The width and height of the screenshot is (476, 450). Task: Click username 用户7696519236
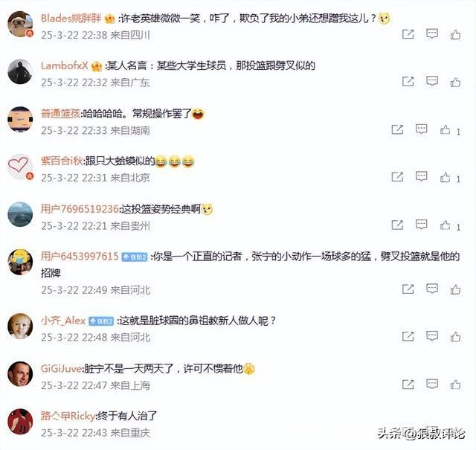click(x=80, y=209)
